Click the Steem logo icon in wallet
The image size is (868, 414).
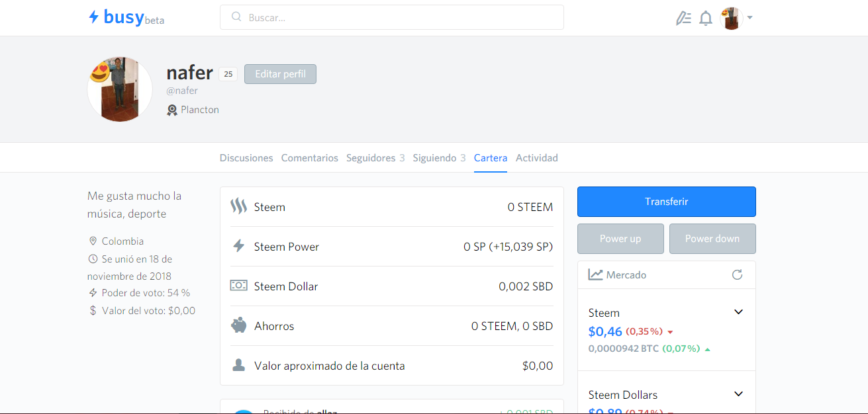(x=238, y=206)
